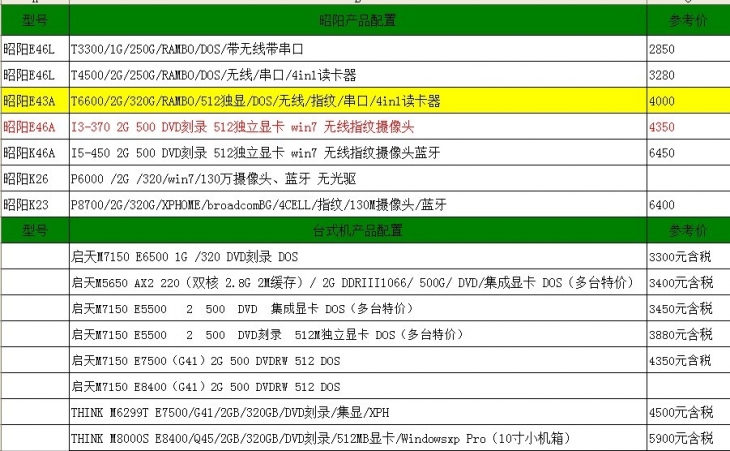Click the red price 4350 in the 昭阳E46A row
The height and width of the screenshot is (451, 730).
(688, 127)
